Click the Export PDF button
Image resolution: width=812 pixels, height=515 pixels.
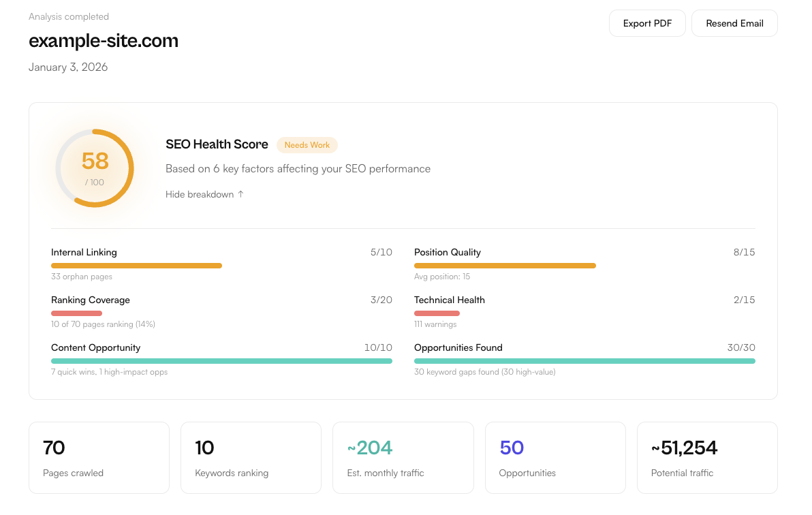tap(646, 22)
